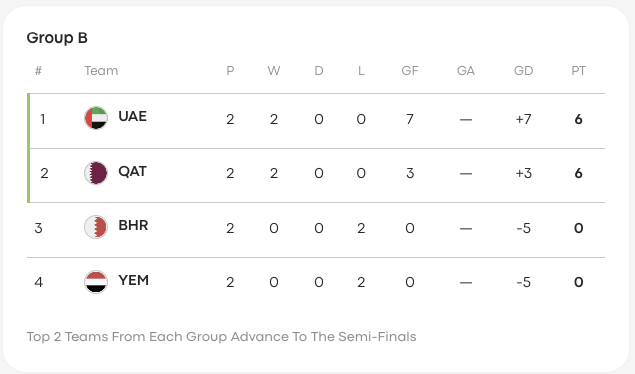Viewport: 635px width, 374px height.
Task: Click the Bahrain flag icon
Action: 96,227
